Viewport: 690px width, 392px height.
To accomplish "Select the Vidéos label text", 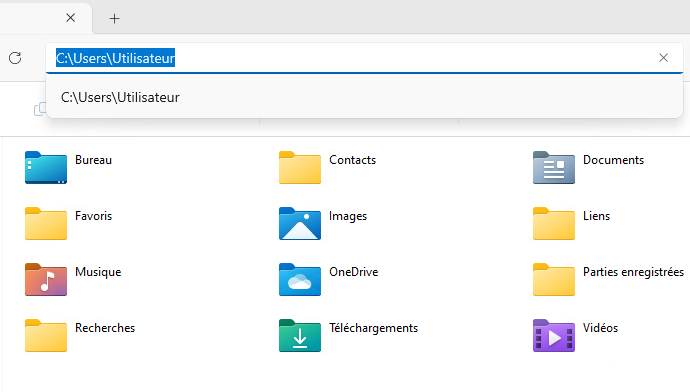I will pos(600,328).
